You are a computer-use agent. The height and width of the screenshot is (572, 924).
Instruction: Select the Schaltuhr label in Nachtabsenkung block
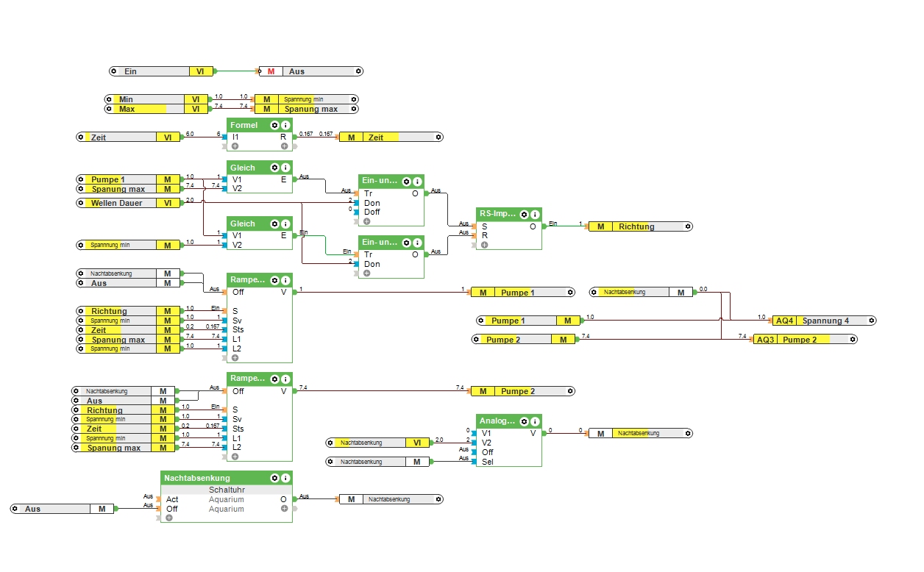tap(227, 490)
